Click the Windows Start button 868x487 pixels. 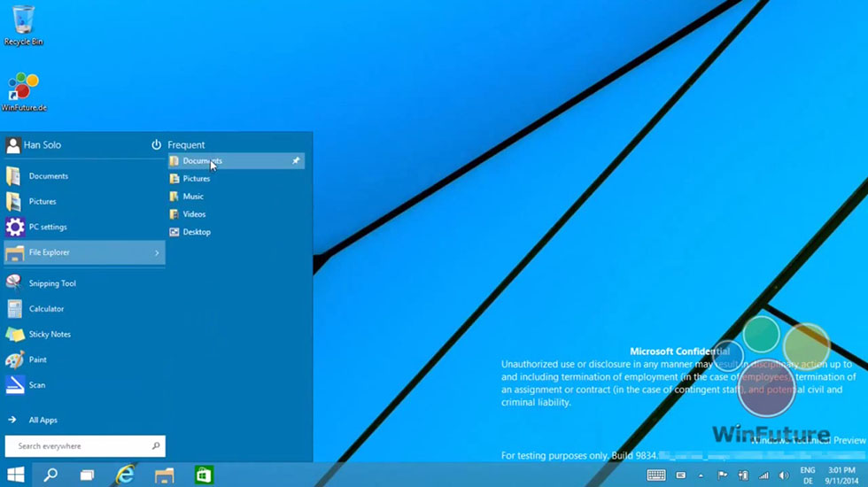(16, 475)
